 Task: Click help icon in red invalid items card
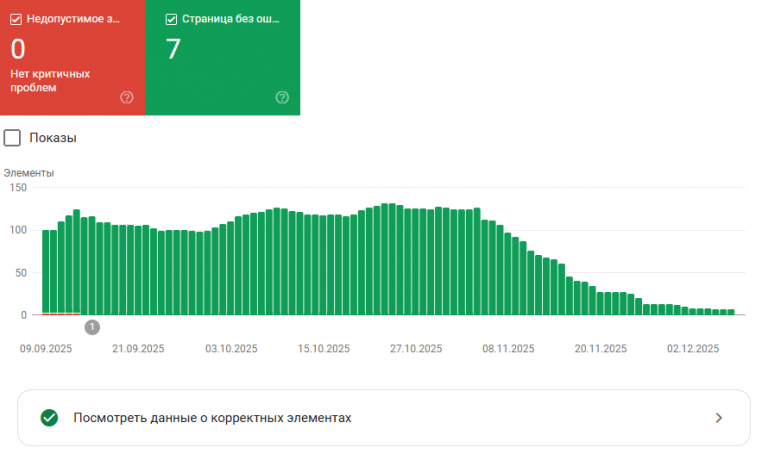[127, 97]
